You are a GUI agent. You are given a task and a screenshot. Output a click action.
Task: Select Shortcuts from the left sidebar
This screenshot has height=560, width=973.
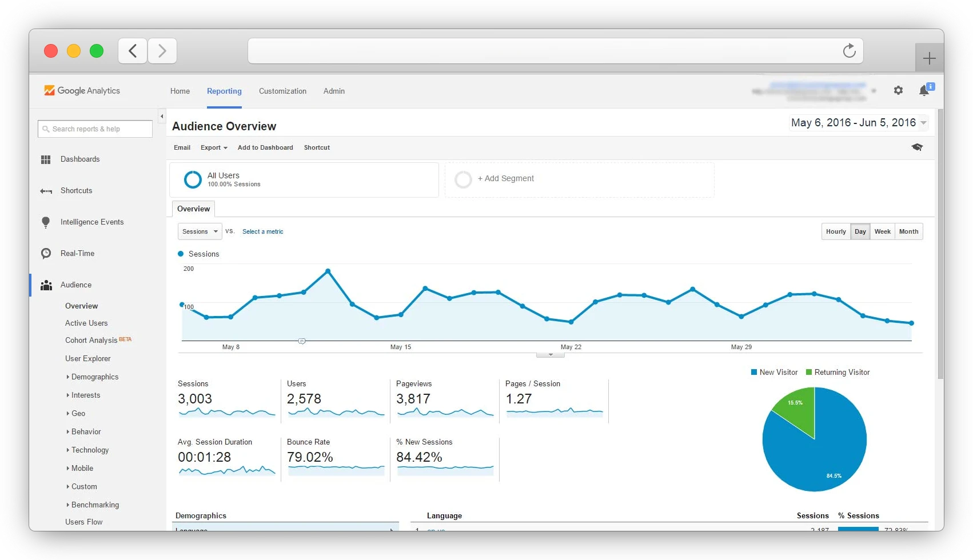[x=77, y=190]
